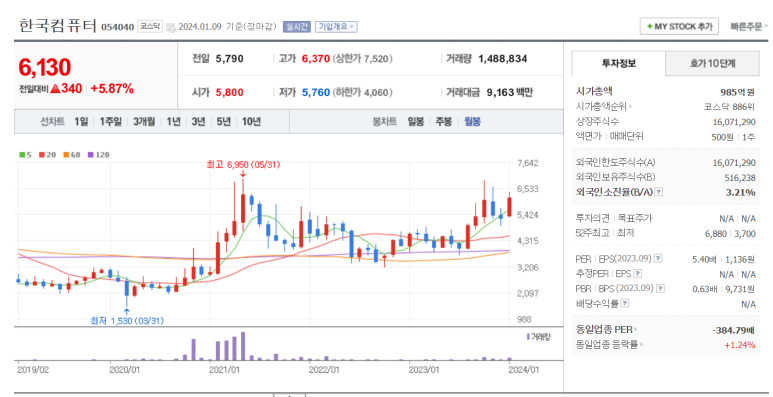Screen dimensions: 773x397
Task: Click the 최고 6,950 (05/31) chart marker
Action: 243,165
